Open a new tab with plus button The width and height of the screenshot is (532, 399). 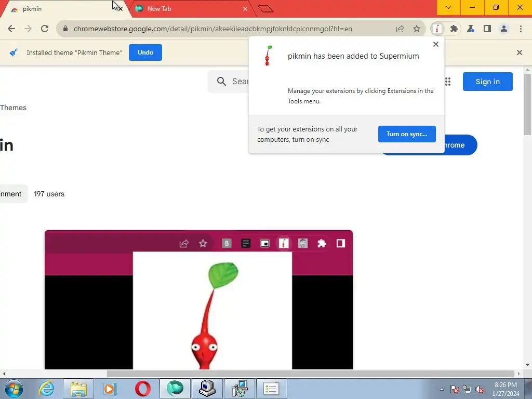click(265, 9)
